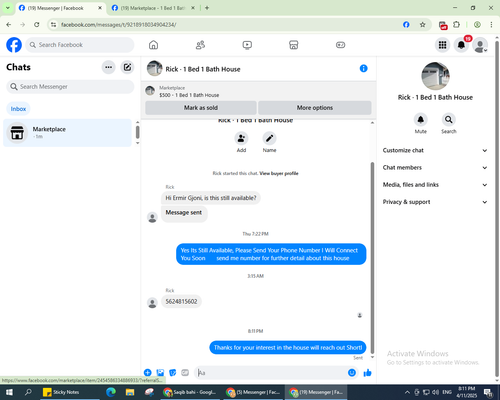500x400 pixels.
Task: Send a thumbs up like
Action: point(367,373)
